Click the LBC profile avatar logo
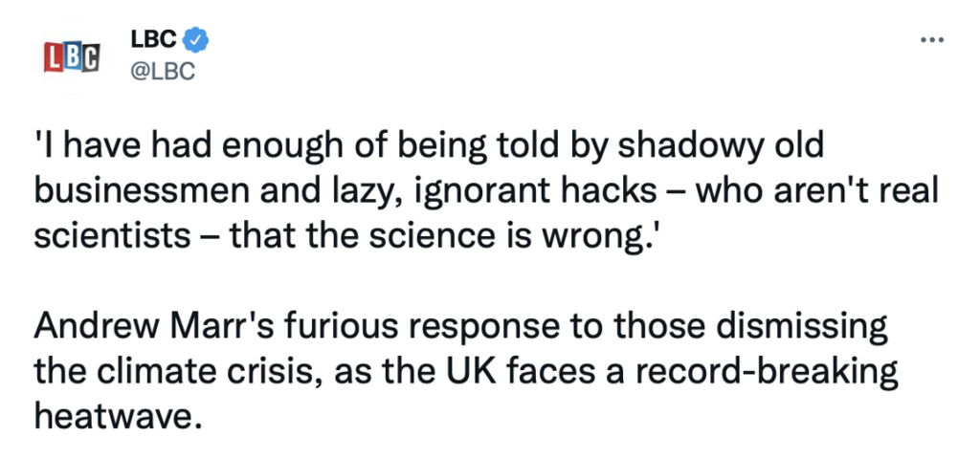The height and width of the screenshot is (459, 980). pos(73,56)
